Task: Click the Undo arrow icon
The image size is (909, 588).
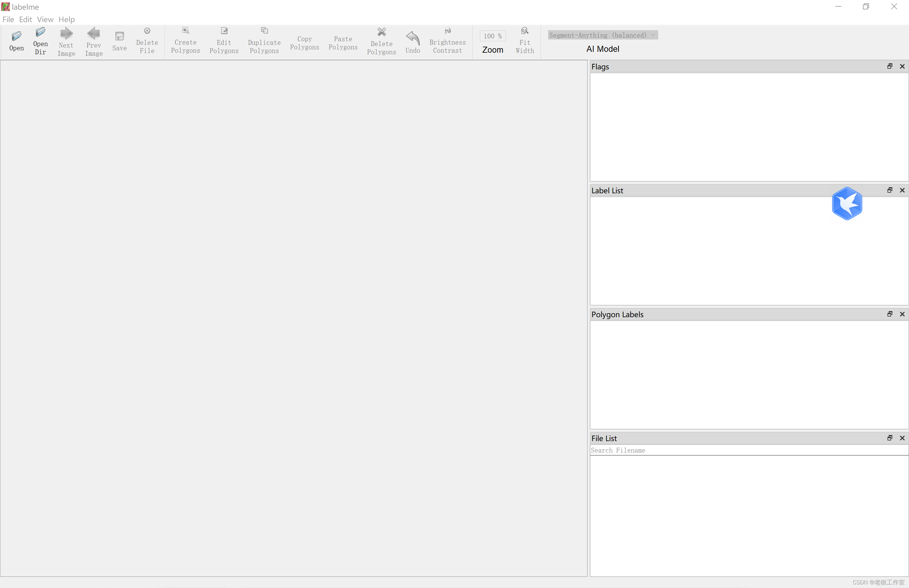Action: (x=412, y=38)
